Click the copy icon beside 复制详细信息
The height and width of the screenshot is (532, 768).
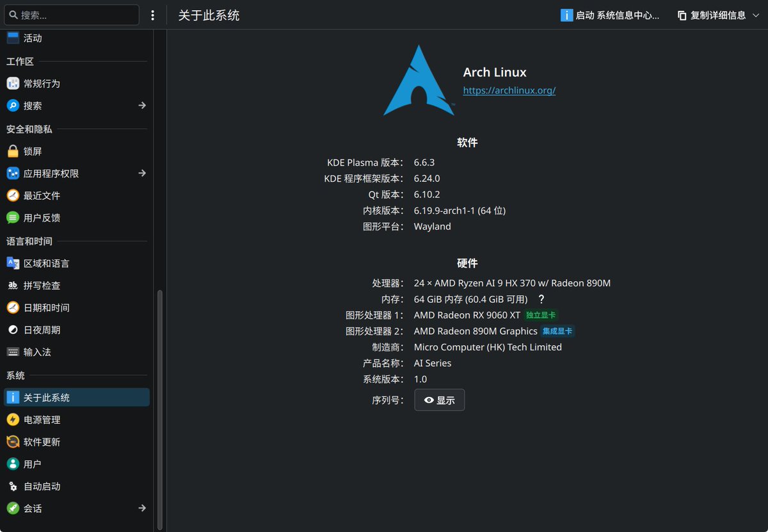pyautogui.click(x=682, y=15)
